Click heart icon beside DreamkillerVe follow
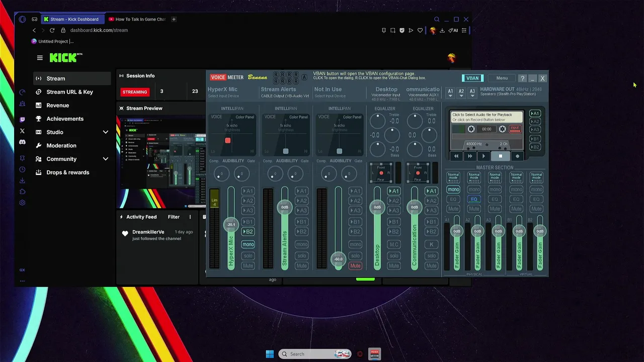 coord(125,234)
